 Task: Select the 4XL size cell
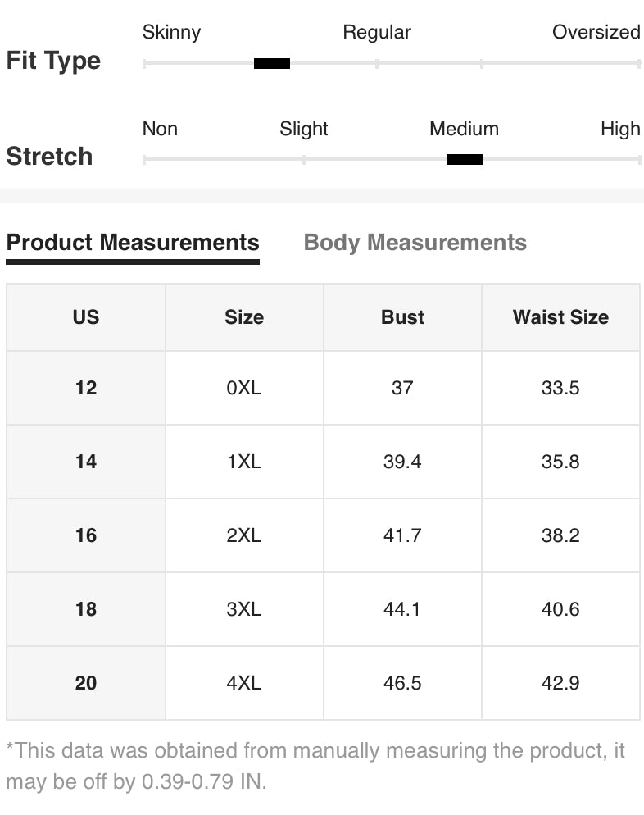point(244,683)
